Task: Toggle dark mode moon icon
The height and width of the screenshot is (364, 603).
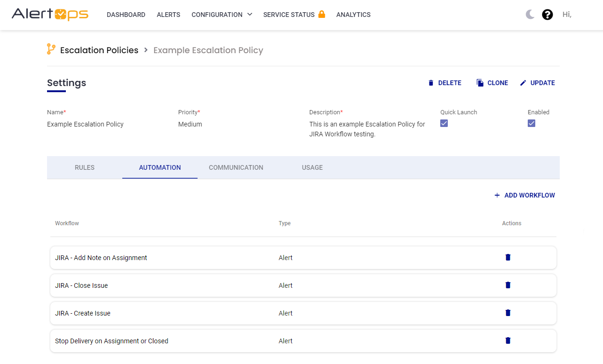Action: pyautogui.click(x=530, y=15)
